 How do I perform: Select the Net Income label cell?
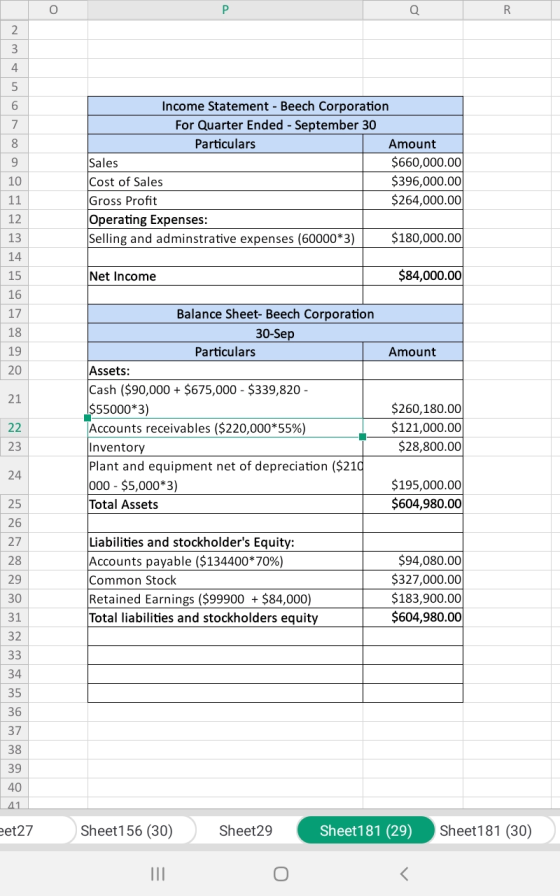(x=225, y=276)
